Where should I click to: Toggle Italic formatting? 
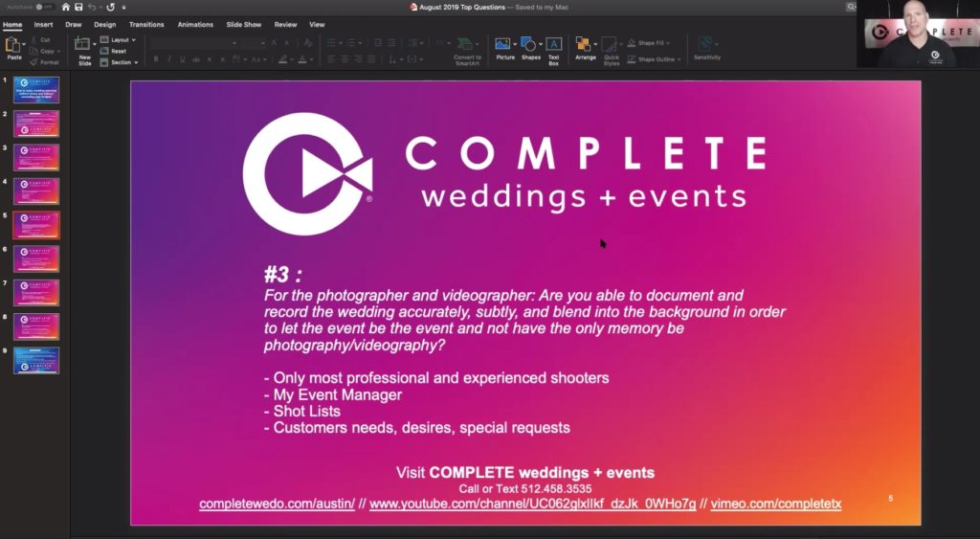(x=168, y=59)
